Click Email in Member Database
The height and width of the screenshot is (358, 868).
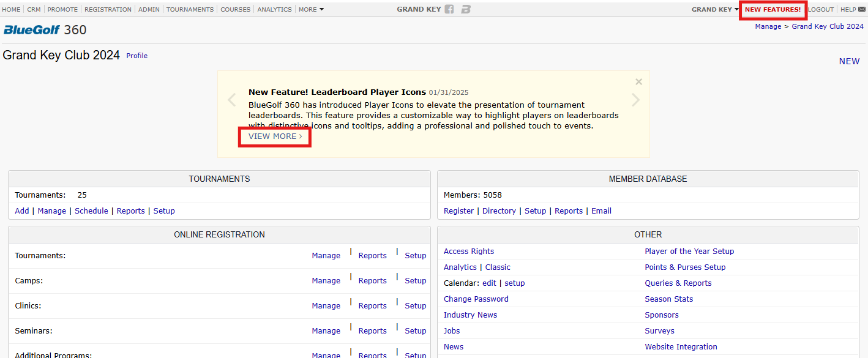(x=601, y=211)
